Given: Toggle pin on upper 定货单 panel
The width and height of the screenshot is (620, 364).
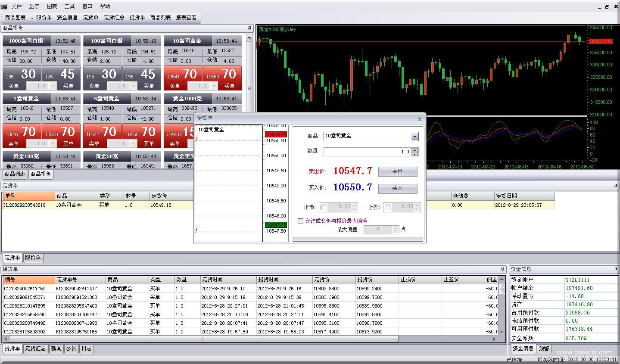Looking at the screenshot, I should coord(616,186).
